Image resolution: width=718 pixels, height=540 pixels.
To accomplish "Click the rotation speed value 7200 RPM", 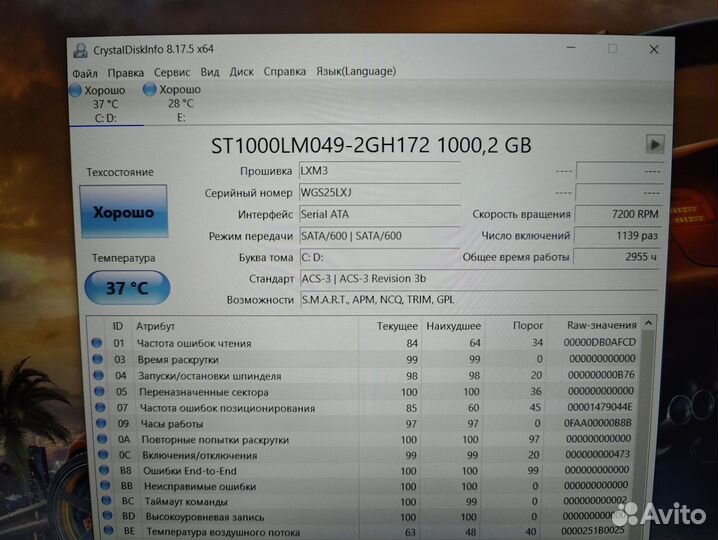I will click(x=618, y=214).
